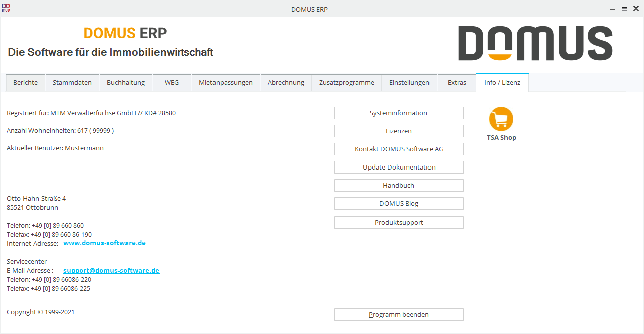
Task: Maximize the DOMUS ERP window
Action: 624,9
